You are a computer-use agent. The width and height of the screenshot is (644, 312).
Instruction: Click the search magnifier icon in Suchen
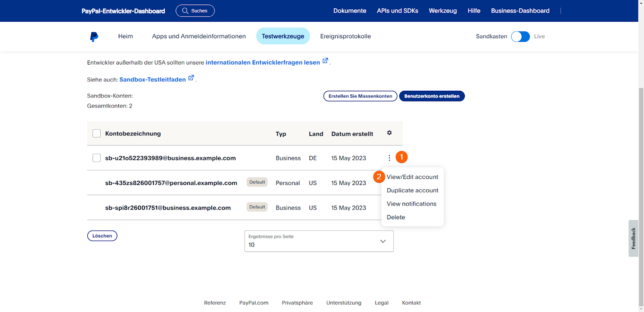(x=185, y=11)
